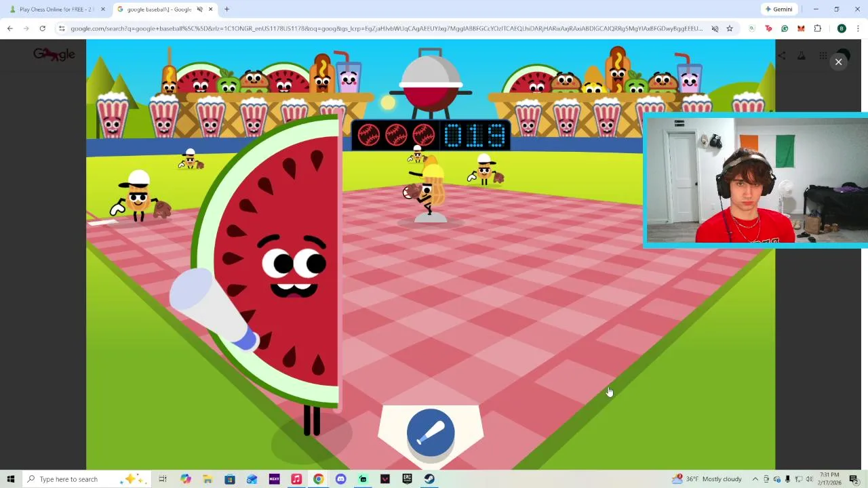The width and height of the screenshot is (868, 488).
Task: Open the Grammarly extension icon
Action: pos(785,28)
